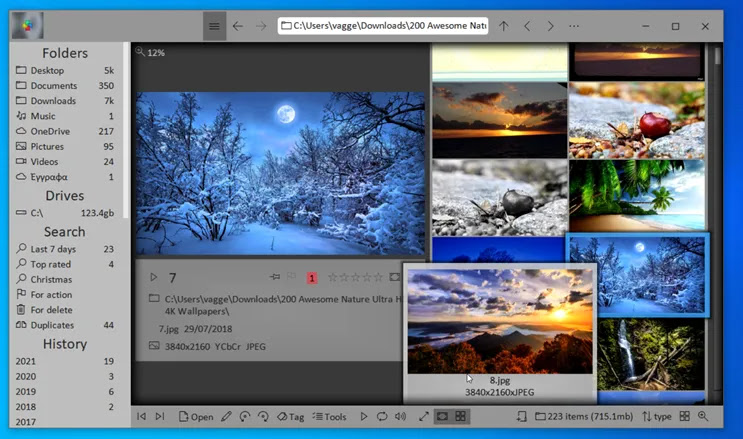
Task: Click the thumbnail grid size icon
Action: coord(684,416)
